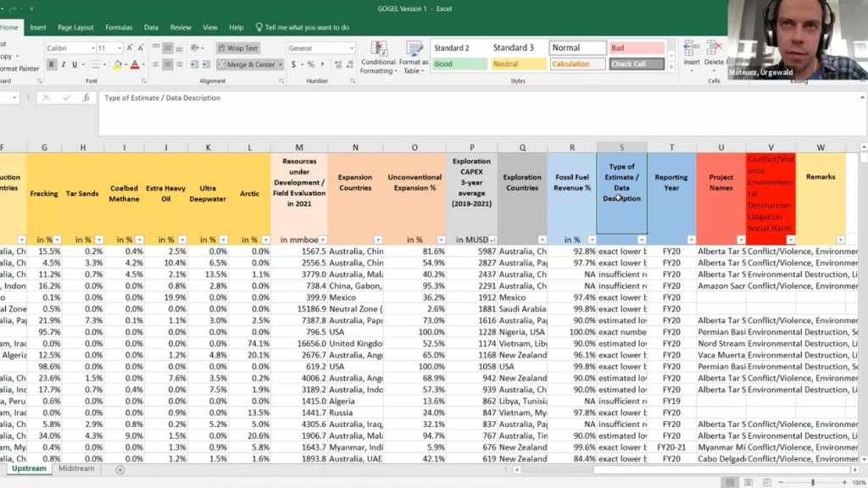Apply Neutral cell style
Image resolution: width=868 pixels, height=488 pixels.
point(518,64)
